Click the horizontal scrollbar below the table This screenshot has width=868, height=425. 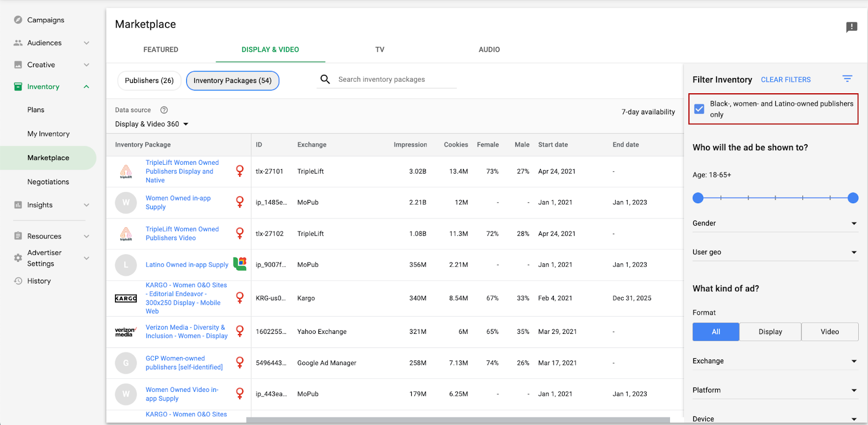[458, 420]
